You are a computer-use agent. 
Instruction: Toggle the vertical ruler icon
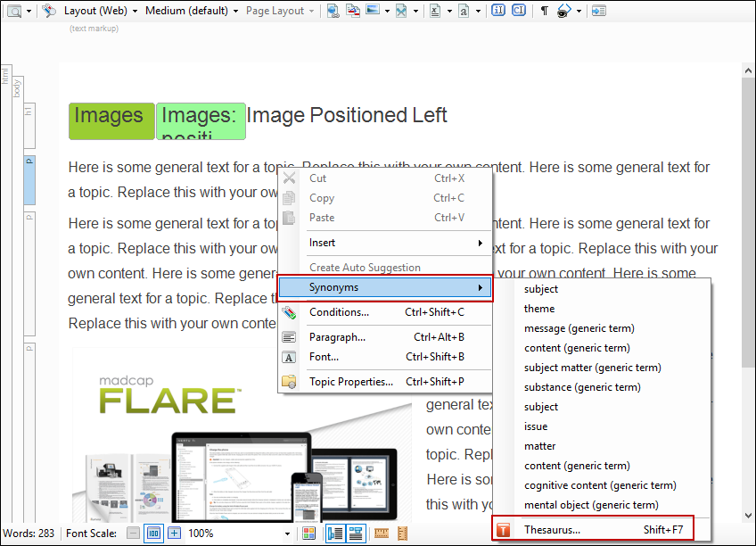tap(403, 533)
